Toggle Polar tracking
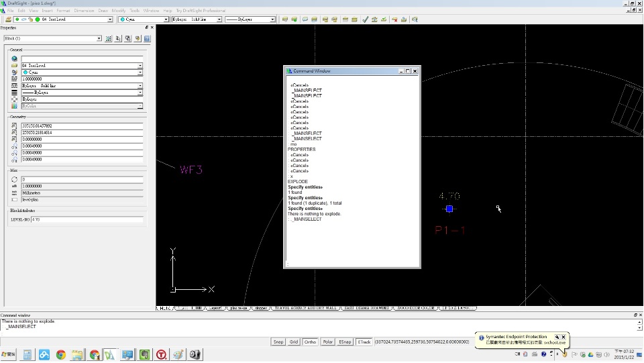Viewport: 644px width, 363px height. point(327,342)
